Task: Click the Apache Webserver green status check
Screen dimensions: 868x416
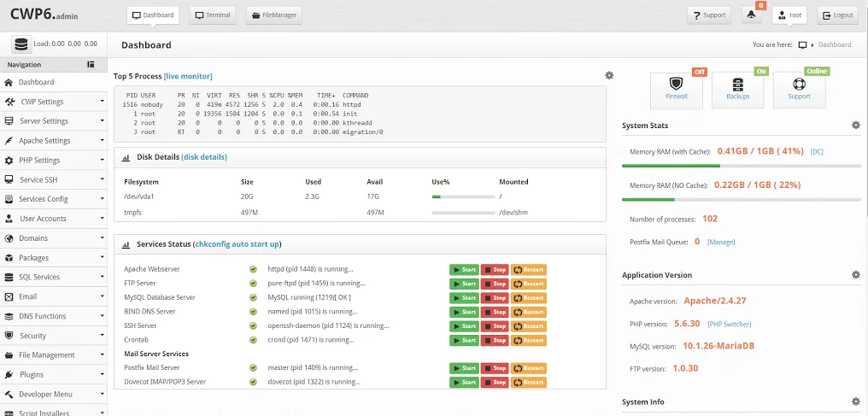Action: tap(253, 269)
